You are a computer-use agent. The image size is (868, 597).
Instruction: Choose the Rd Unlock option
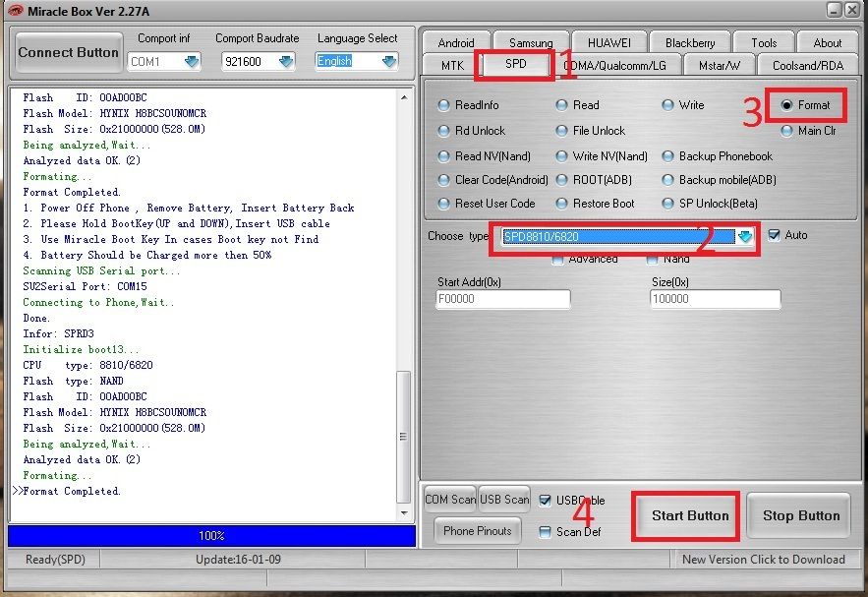pos(445,131)
